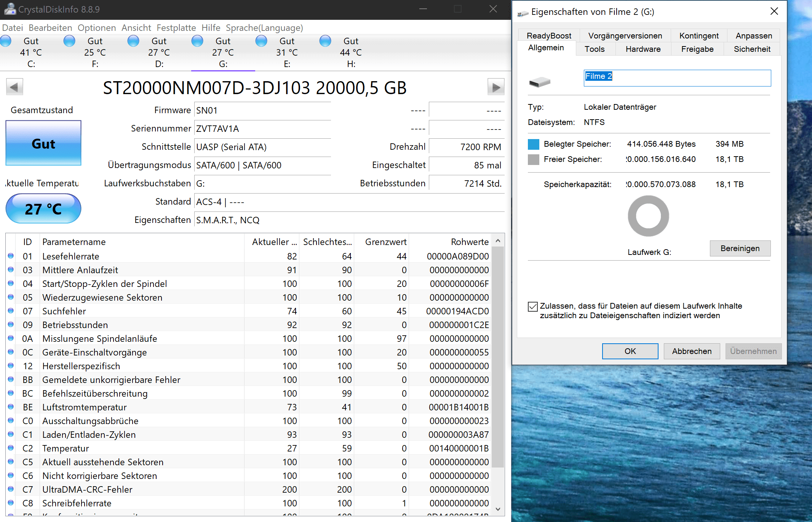This screenshot has width=812, height=522.
Task: Toggle the content indexing checkbox for this drive
Action: pyautogui.click(x=533, y=306)
